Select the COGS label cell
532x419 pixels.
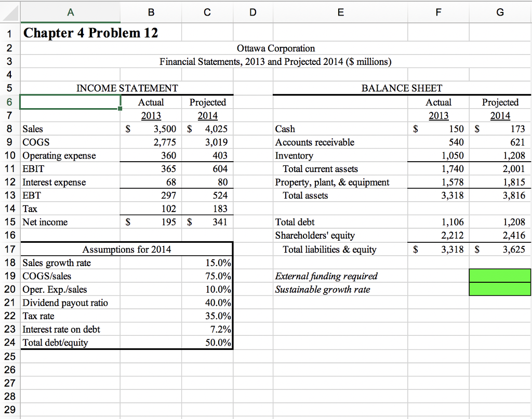(x=70, y=142)
